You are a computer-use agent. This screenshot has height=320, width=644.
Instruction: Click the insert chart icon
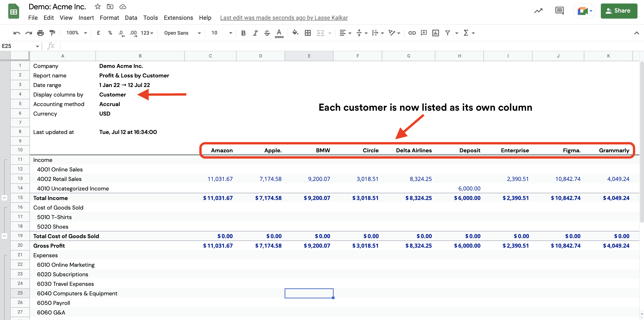[x=436, y=33]
